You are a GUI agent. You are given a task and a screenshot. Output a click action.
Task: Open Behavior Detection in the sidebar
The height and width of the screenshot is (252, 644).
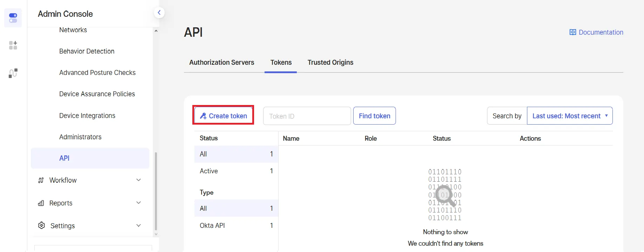(87, 51)
